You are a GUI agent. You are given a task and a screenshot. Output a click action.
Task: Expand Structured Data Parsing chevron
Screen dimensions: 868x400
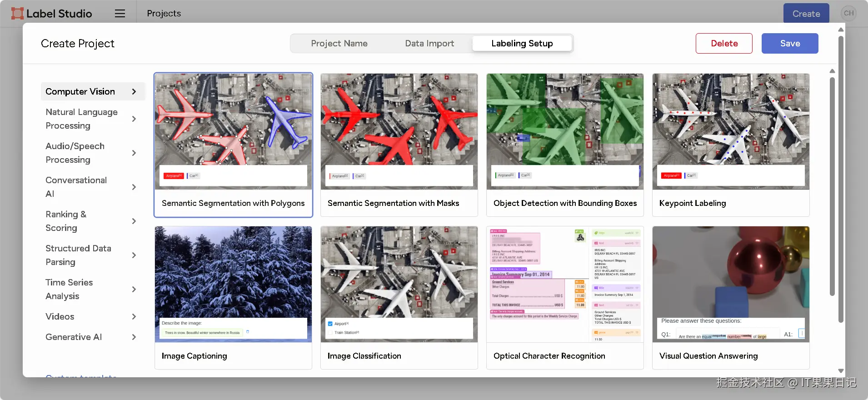coord(134,255)
